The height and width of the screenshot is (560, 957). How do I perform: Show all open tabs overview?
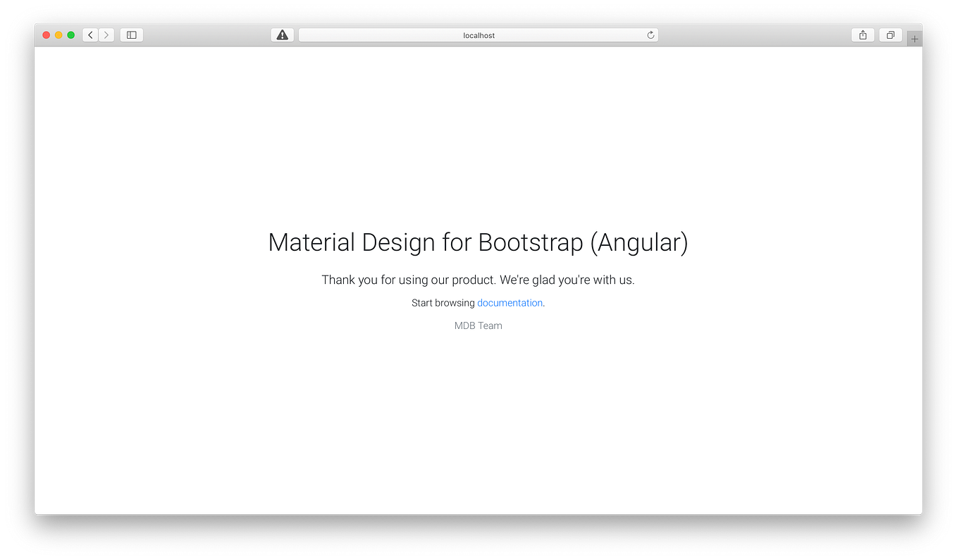click(890, 35)
